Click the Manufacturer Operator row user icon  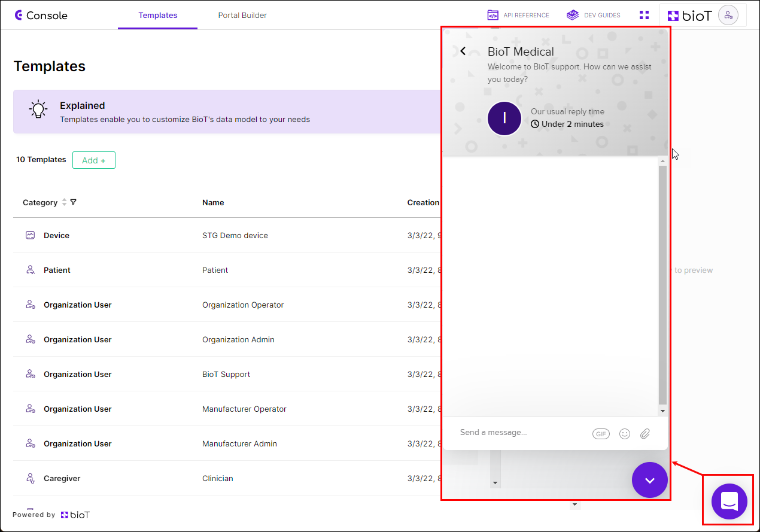pos(30,409)
